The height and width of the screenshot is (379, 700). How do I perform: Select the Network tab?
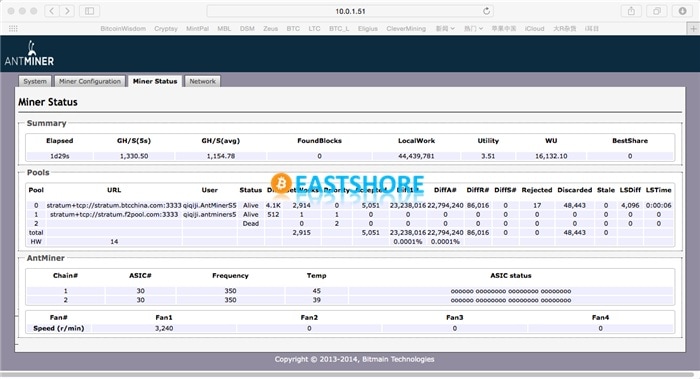[202, 81]
